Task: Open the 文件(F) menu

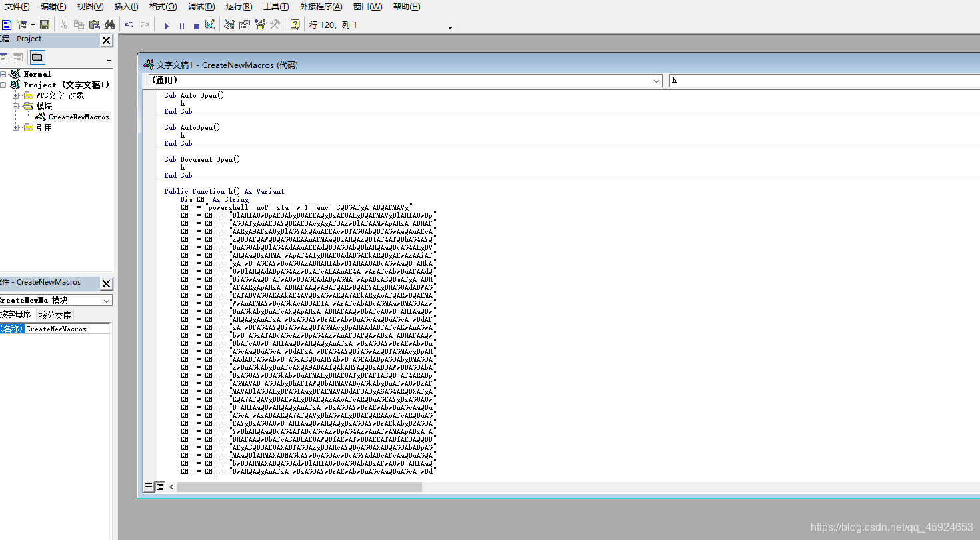Action: pos(17,7)
